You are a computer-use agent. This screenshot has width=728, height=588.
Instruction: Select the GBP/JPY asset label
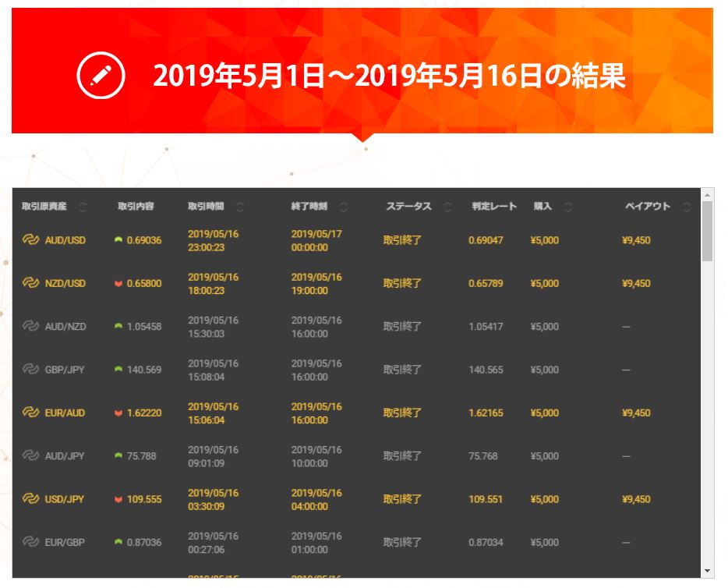tap(65, 370)
